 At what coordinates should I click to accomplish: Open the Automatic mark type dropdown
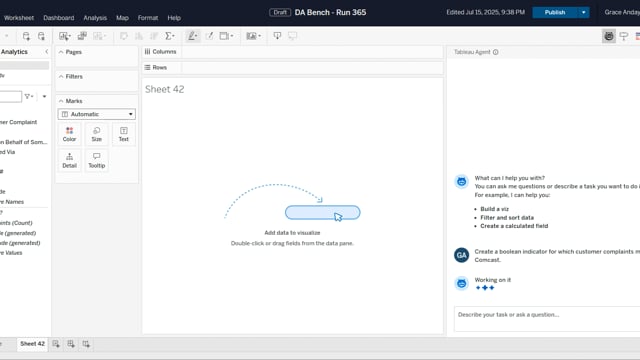point(97,114)
